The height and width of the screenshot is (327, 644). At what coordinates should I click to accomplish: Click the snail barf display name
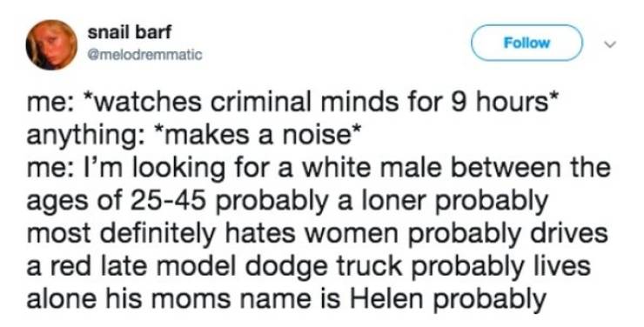coord(129,32)
